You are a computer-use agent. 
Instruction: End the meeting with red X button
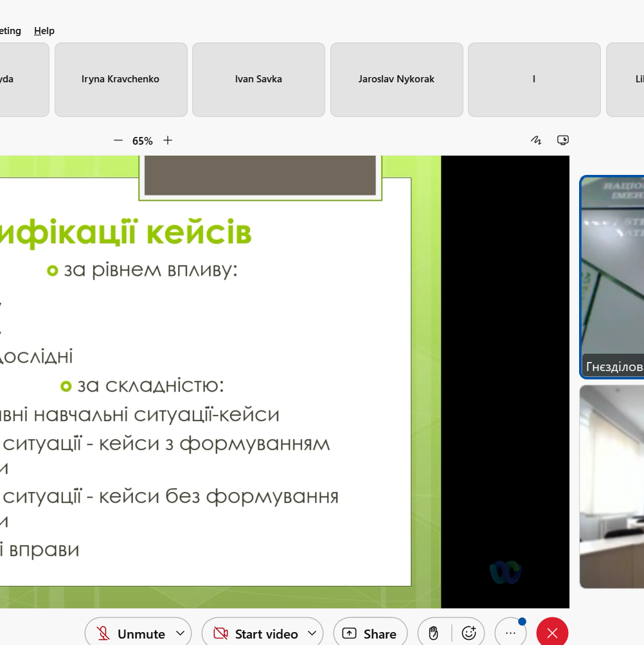pyautogui.click(x=552, y=633)
